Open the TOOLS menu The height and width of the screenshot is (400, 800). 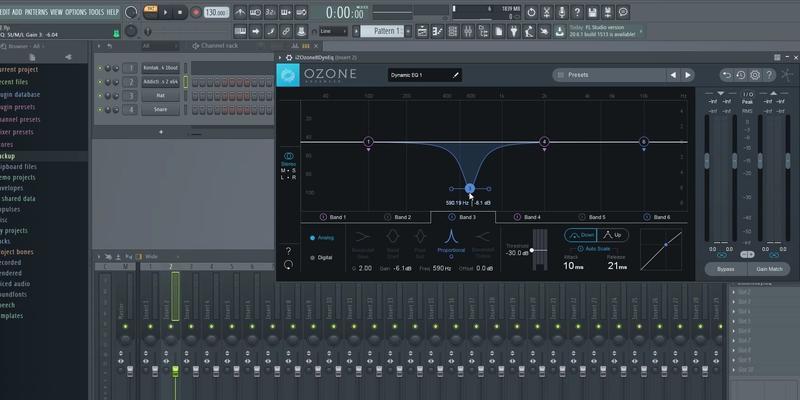(x=96, y=12)
